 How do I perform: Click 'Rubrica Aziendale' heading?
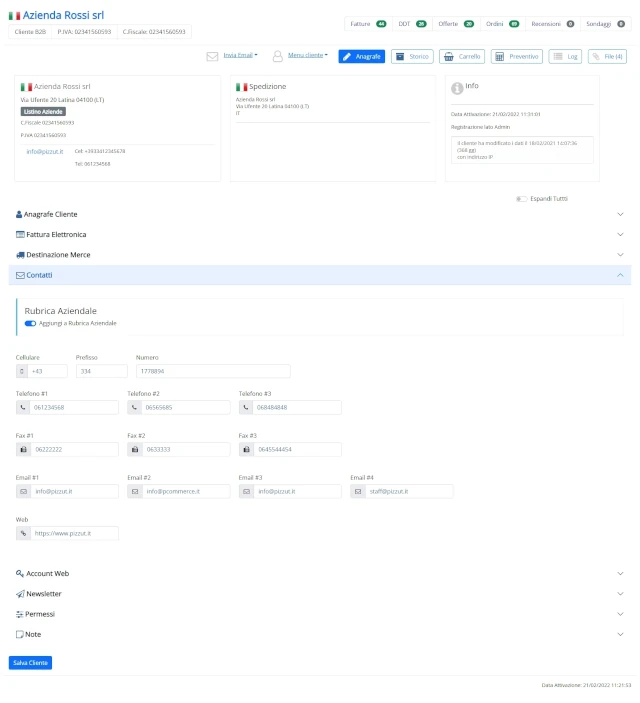tap(61, 311)
